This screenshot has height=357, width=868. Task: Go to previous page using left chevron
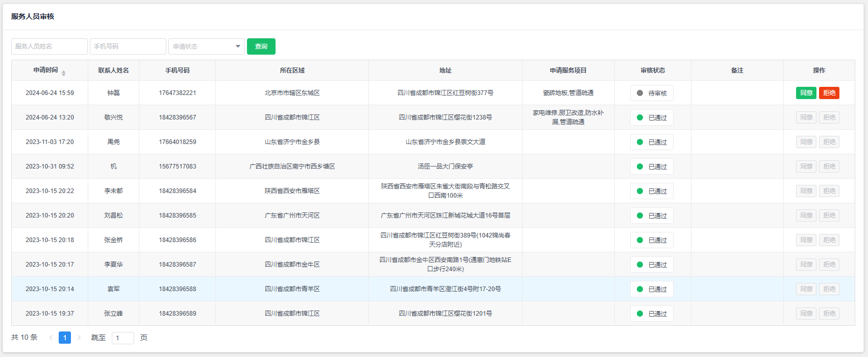[51, 338]
